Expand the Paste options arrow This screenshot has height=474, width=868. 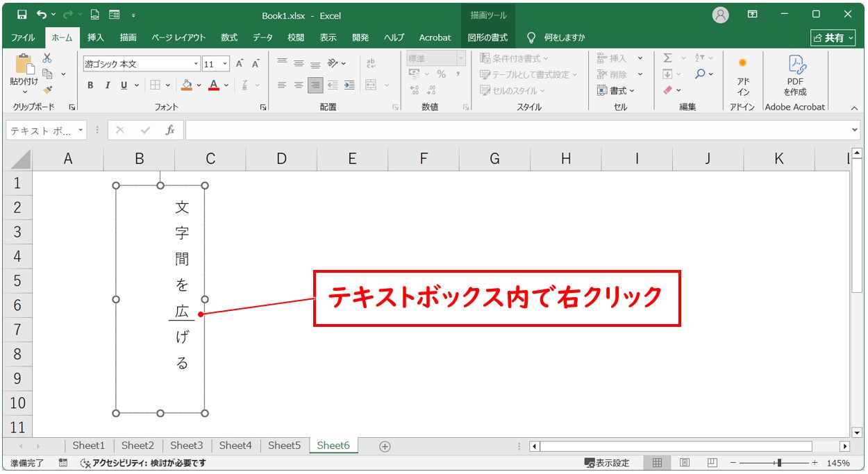24,92
